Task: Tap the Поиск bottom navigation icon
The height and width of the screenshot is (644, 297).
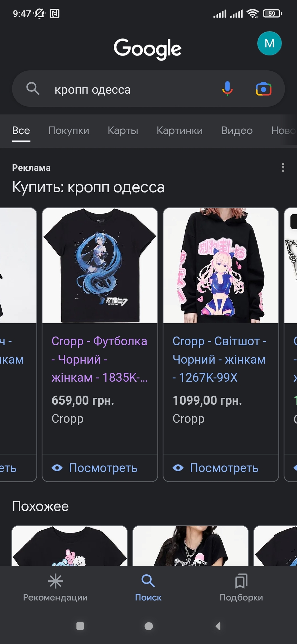Action: coord(148,581)
